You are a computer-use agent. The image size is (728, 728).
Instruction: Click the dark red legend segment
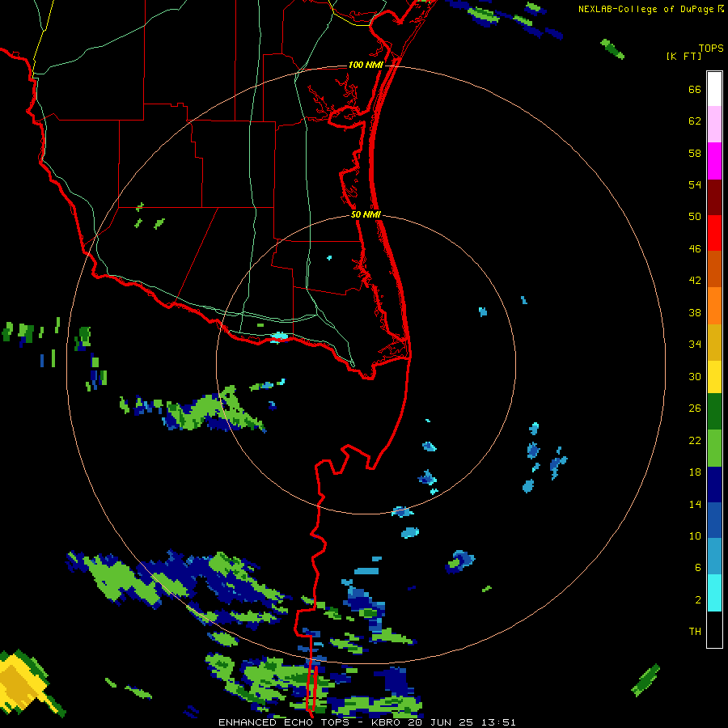tap(714, 197)
